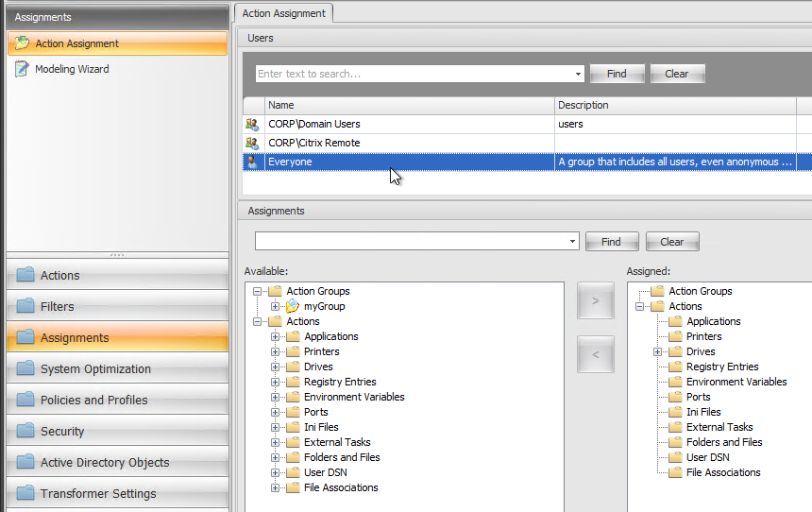Click Available Registry Entries folder icon

tap(293, 382)
